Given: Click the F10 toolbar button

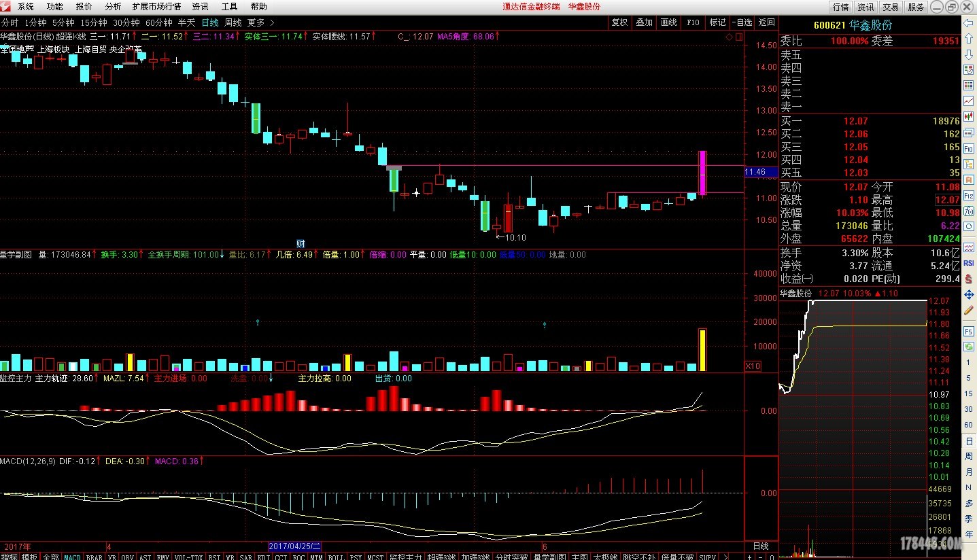Looking at the screenshot, I should [693, 22].
